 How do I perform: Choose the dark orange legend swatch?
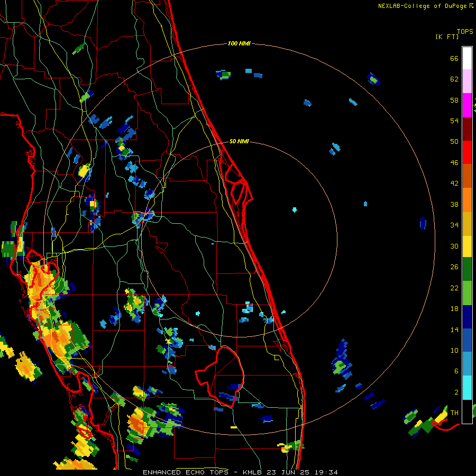click(x=467, y=176)
